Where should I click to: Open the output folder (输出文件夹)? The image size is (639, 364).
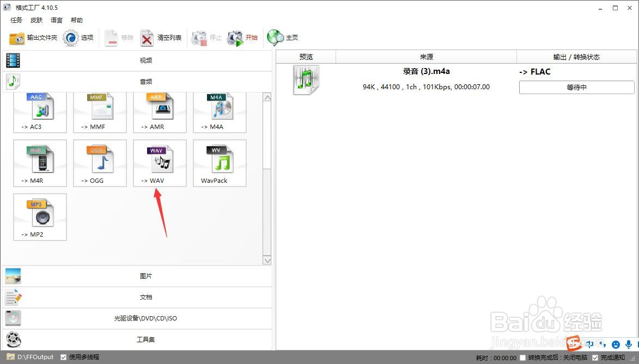click(33, 38)
